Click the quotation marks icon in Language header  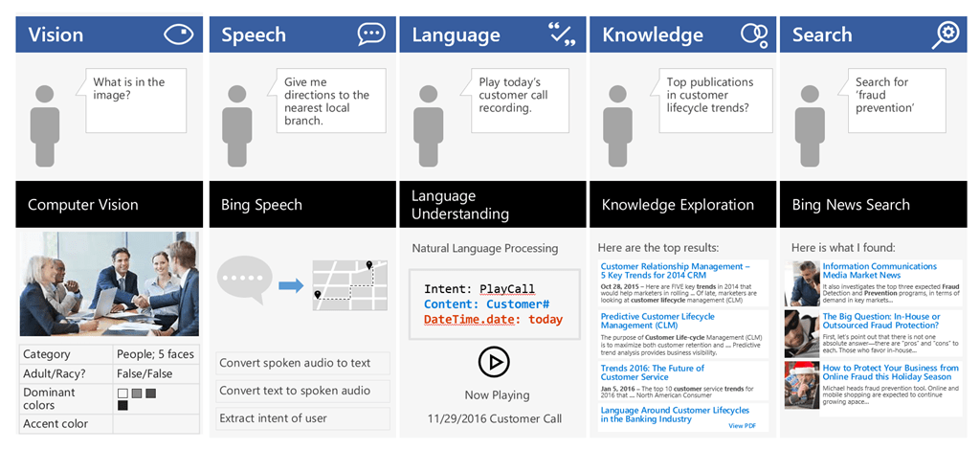(562, 34)
